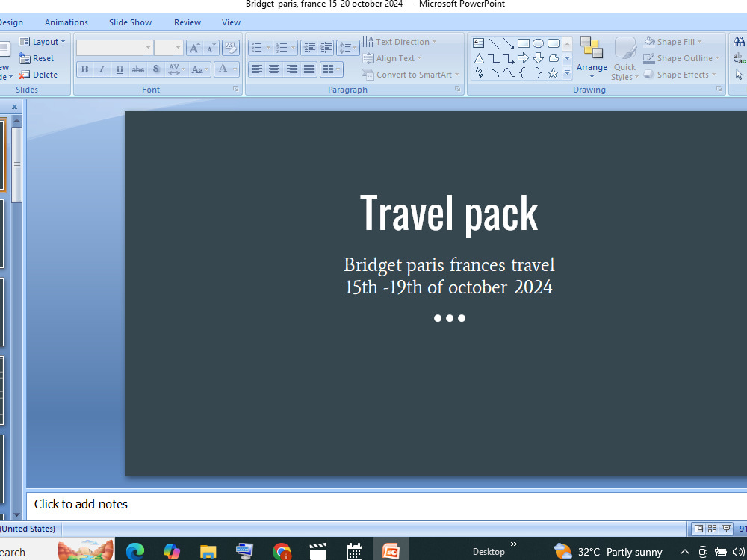Toggle Italic formatting

tap(102, 69)
